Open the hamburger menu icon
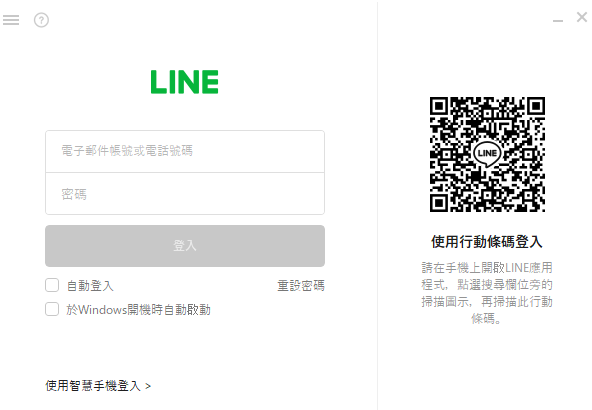Image resolution: width=592 pixels, height=410 pixels. click(x=11, y=20)
